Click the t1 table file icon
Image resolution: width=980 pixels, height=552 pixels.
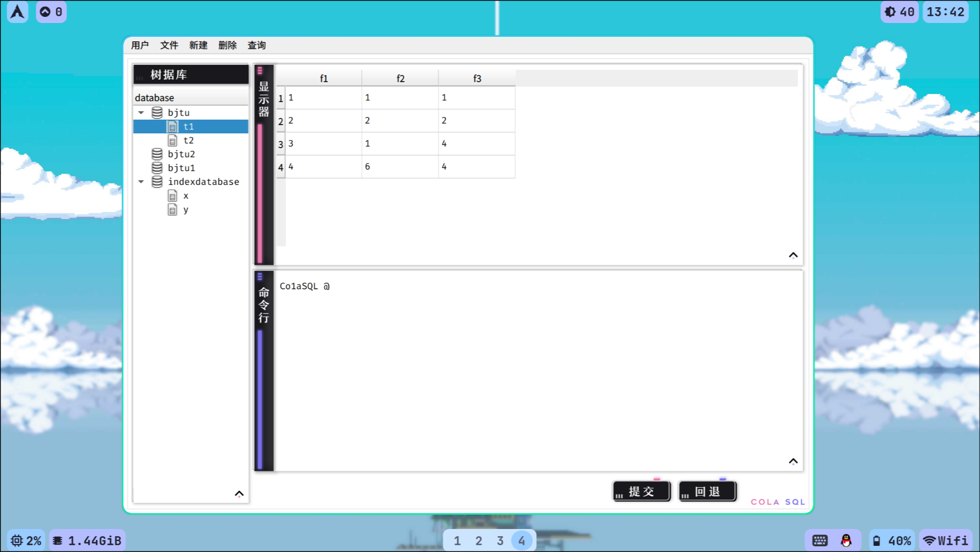[x=173, y=126]
